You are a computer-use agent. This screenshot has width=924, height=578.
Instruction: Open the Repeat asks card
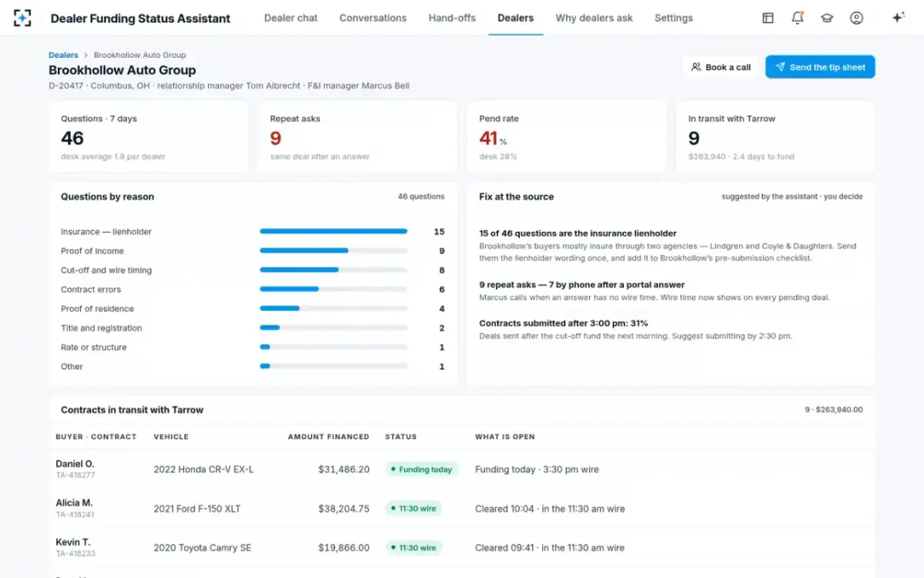pos(357,138)
